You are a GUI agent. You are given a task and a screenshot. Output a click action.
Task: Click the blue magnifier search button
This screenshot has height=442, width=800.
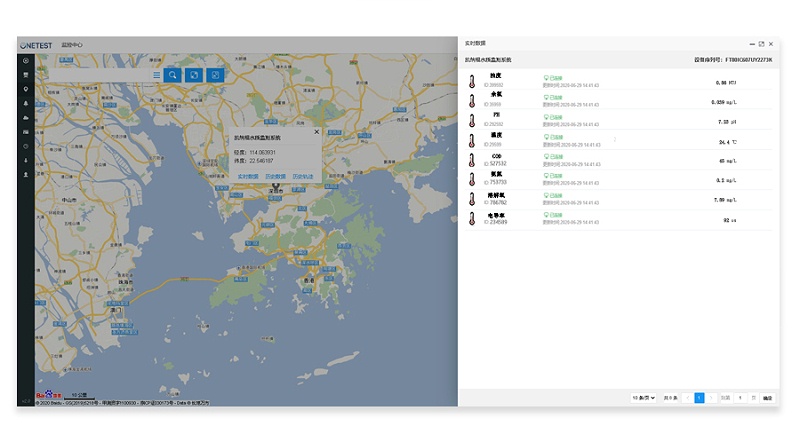(x=172, y=75)
